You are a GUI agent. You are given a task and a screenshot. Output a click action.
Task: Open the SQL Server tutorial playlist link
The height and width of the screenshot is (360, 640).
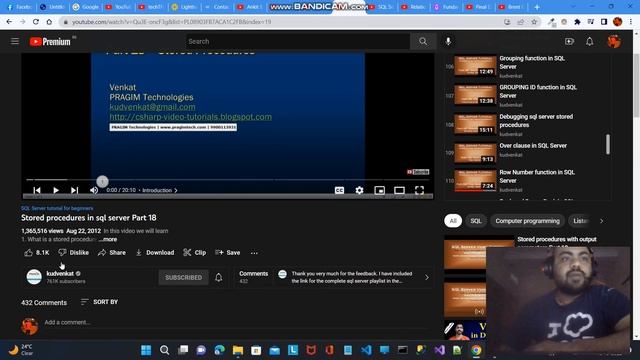(57, 208)
